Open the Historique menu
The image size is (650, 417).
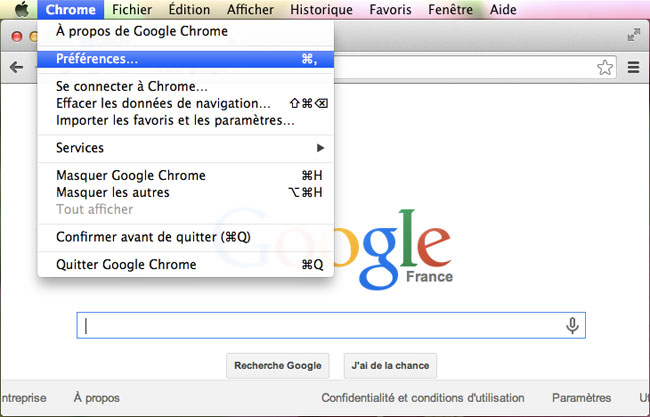321,10
